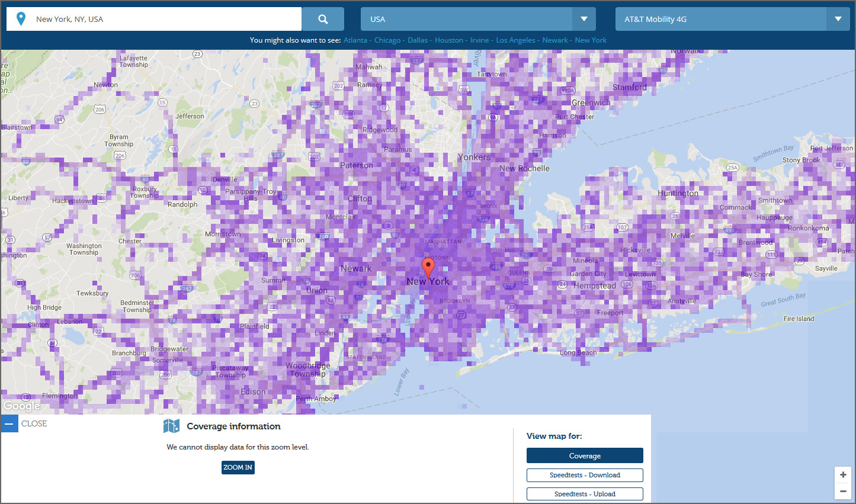Image resolution: width=856 pixels, height=504 pixels.
Task: Click the location pin icon in search box
Action: 21,19
